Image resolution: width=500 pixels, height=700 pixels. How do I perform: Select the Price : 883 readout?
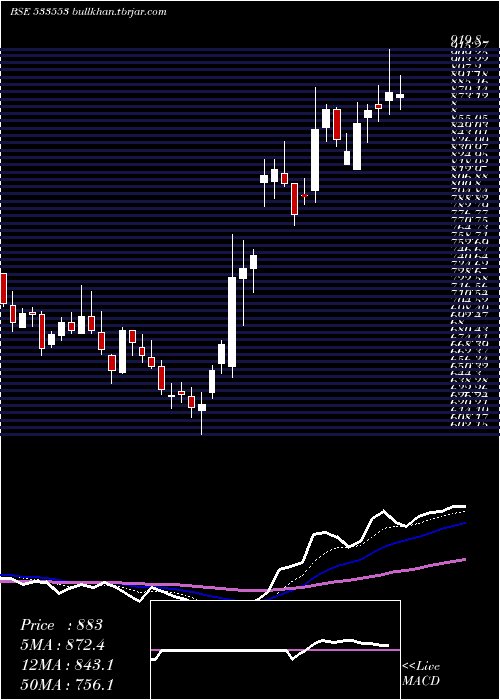click(x=62, y=625)
